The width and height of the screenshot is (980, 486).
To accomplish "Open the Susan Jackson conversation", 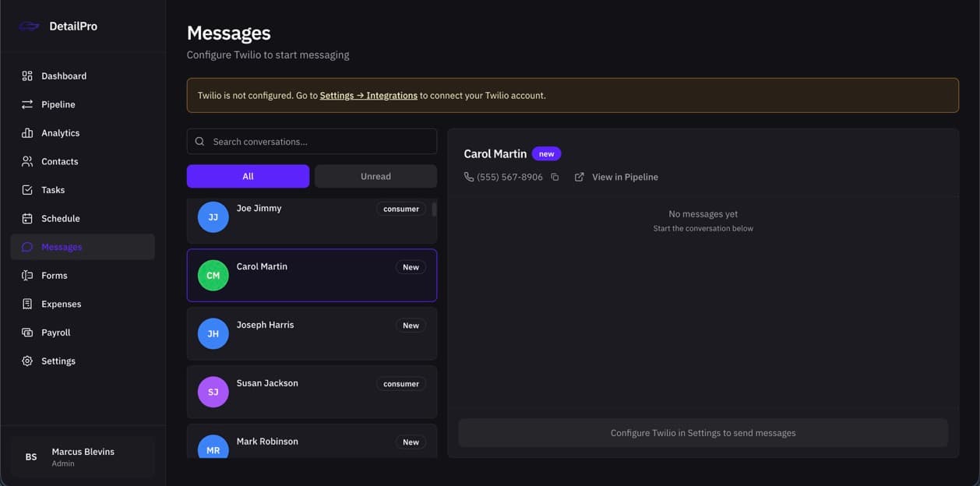I will (x=312, y=391).
